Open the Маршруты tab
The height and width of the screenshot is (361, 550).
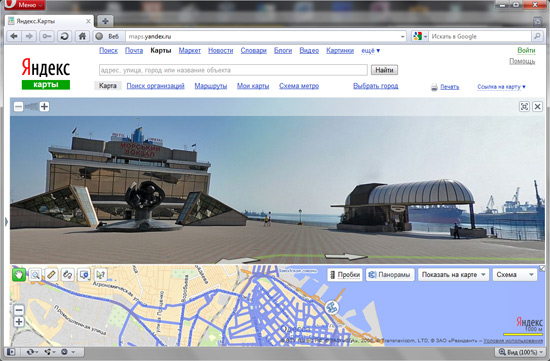211,86
